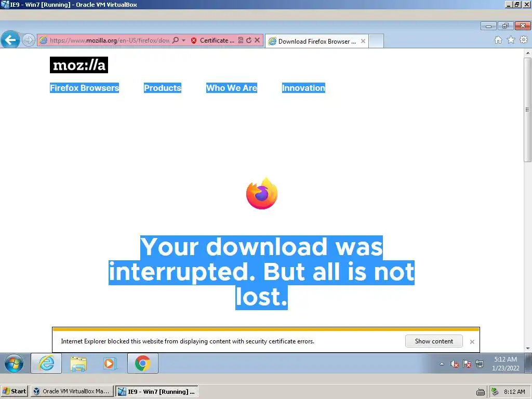Open the Innovation navigation item
532x399 pixels.
pyautogui.click(x=303, y=88)
